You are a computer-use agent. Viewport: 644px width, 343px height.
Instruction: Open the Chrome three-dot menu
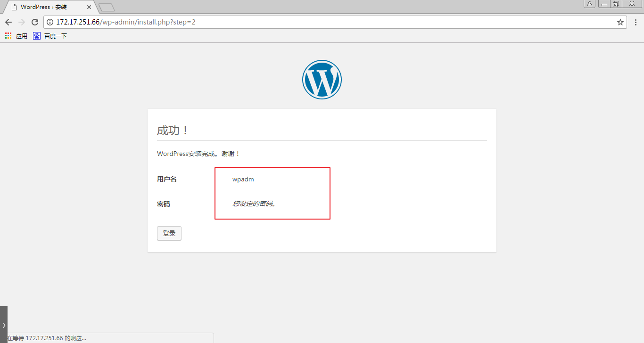[636, 22]
